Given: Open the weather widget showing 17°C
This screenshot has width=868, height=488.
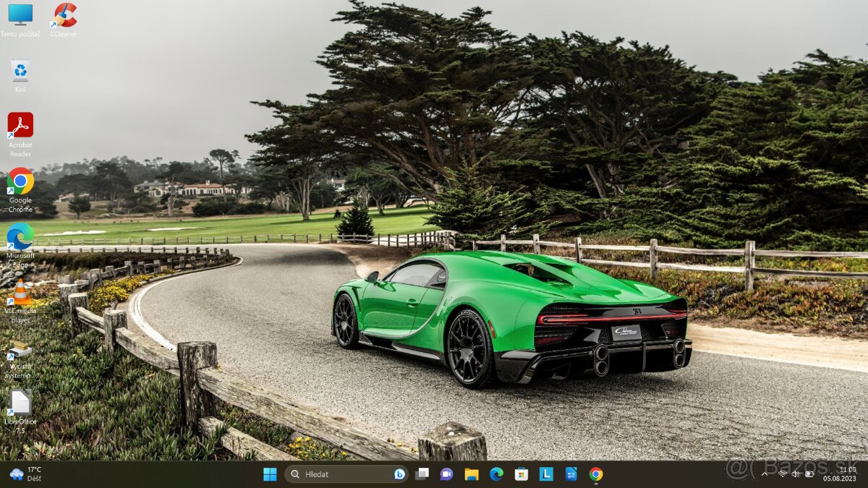Looking at the screenshot, I should click(x=26, y=474).
